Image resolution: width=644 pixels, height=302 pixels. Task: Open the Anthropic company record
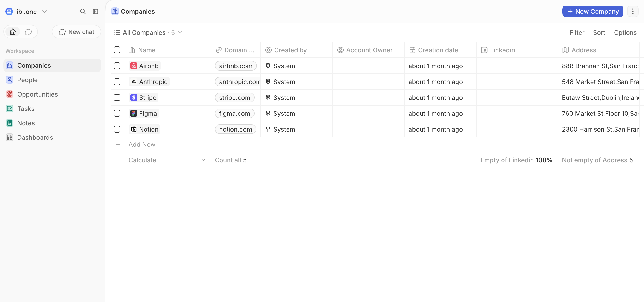[x=149, y=82]
